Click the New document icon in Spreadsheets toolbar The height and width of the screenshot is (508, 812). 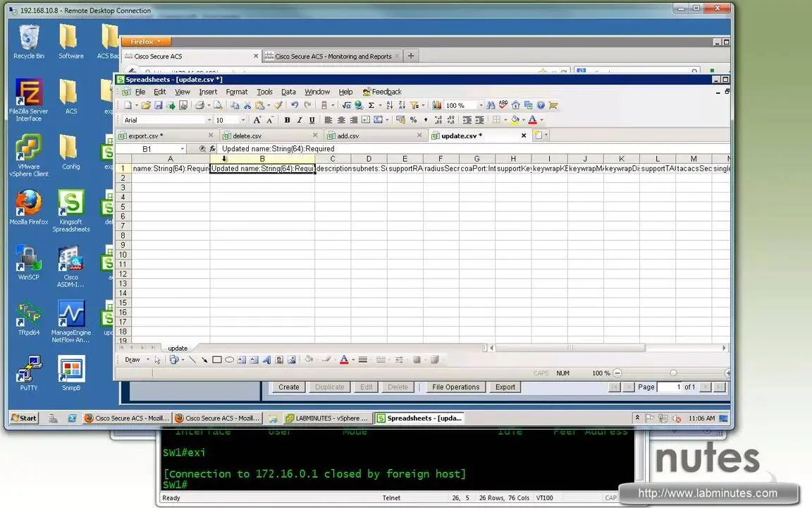(128, 105)
